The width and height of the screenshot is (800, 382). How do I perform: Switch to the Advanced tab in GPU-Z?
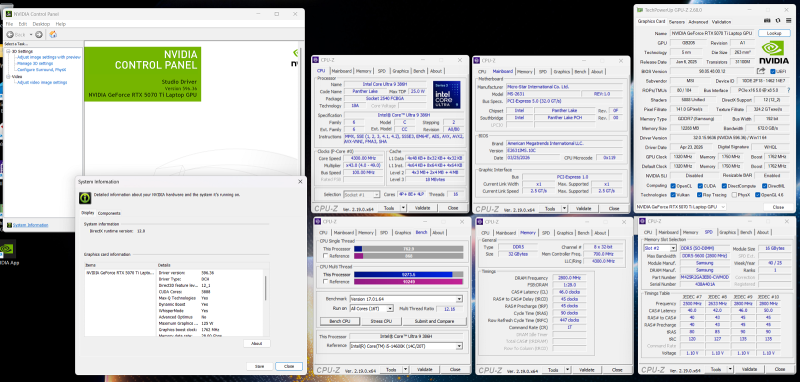pos(698,22)
